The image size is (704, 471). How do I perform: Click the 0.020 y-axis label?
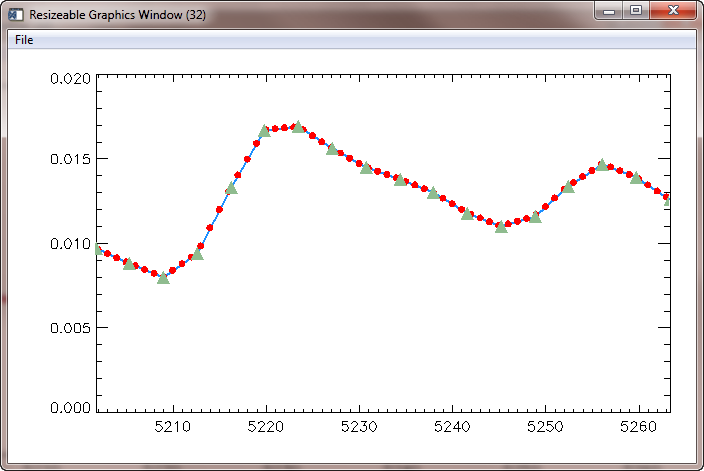[x=71, y=78]
